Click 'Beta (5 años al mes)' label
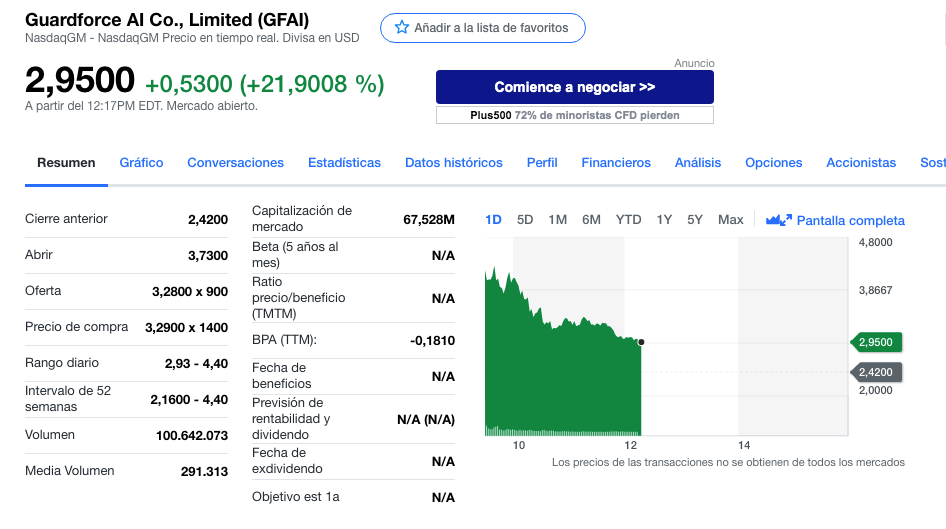Viewport: 946px width, 529px height. [x=295, y=255]
